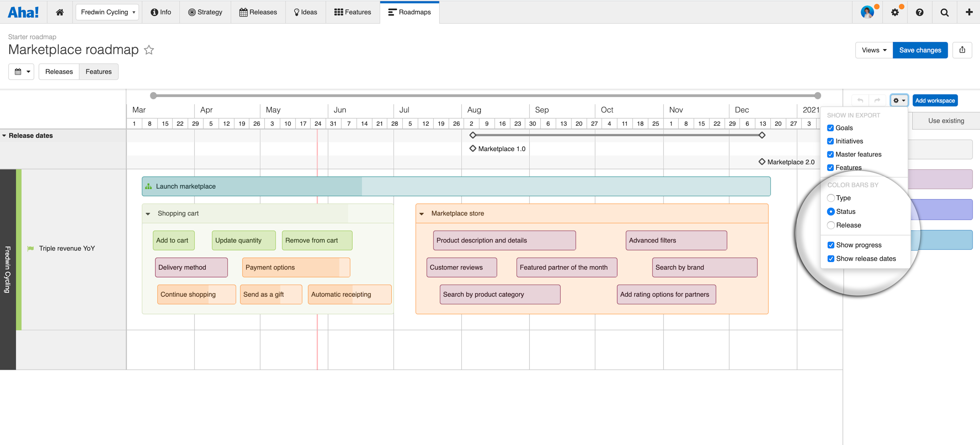Disable Show release dates
Screen dimensions: 980x445
831,258
